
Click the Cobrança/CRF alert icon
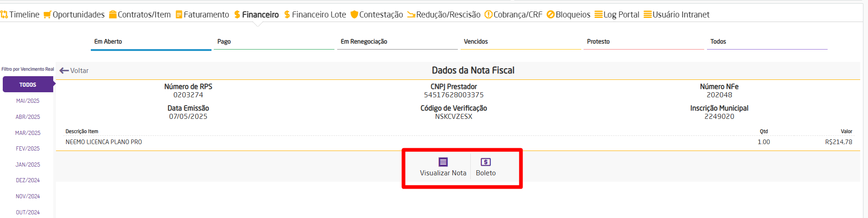489,15
